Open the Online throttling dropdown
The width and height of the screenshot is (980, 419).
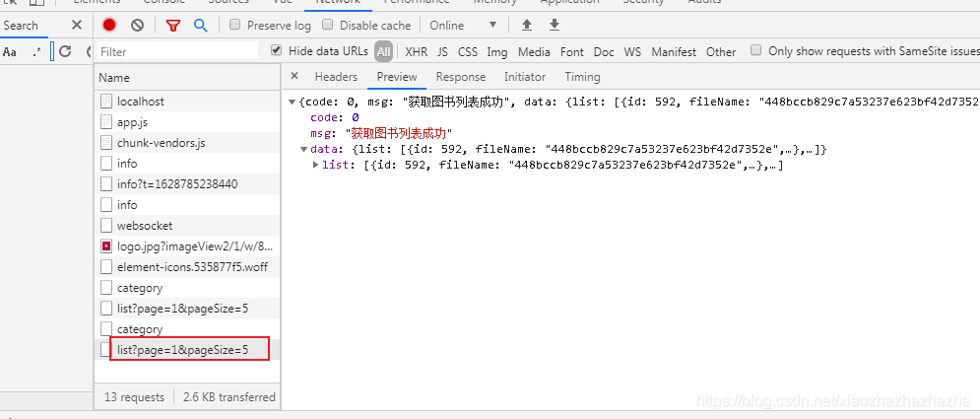(463, 26)
